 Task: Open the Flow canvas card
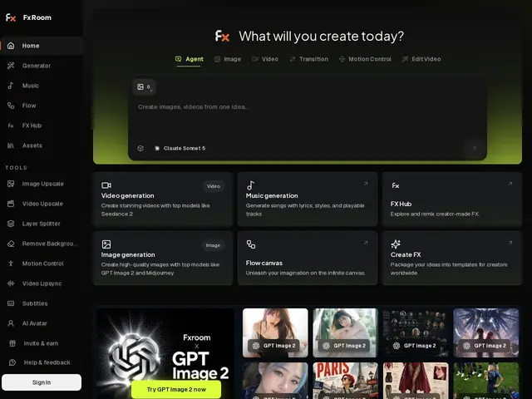[x=308, y=259]
